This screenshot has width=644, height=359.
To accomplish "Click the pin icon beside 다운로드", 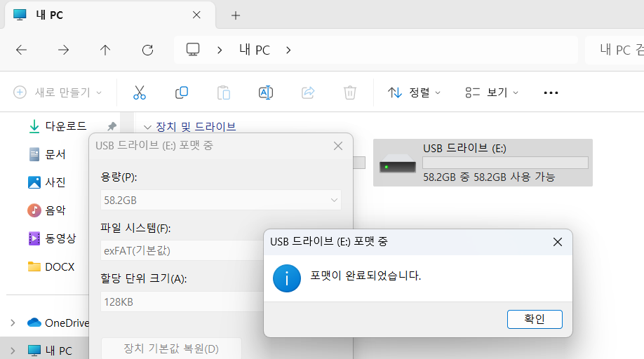I will (112, 126).
